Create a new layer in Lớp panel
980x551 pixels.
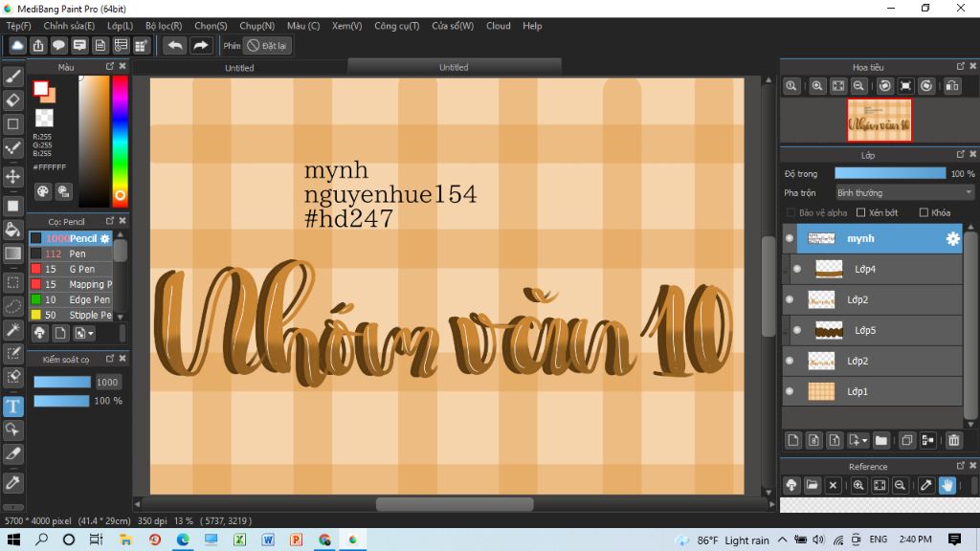(x=793, y=440)
